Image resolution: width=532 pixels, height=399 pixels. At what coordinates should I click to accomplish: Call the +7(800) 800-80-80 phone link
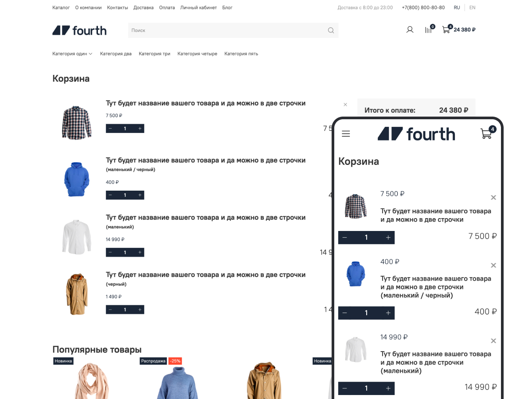[x=423, y=8]
